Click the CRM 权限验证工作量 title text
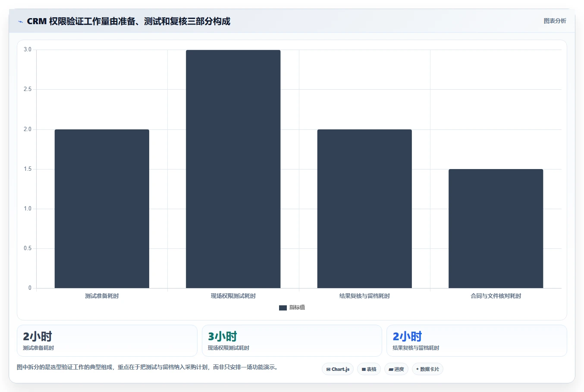The height and width of the screenshot is (392, 584). point(129,21)
